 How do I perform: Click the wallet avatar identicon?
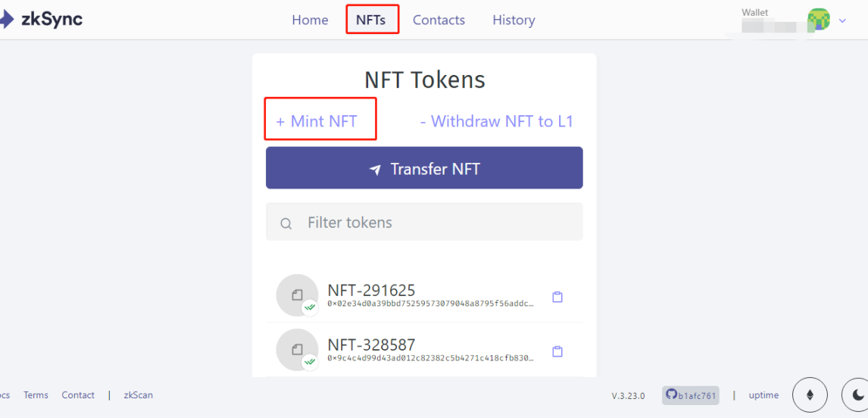click(x=819, y=20)
